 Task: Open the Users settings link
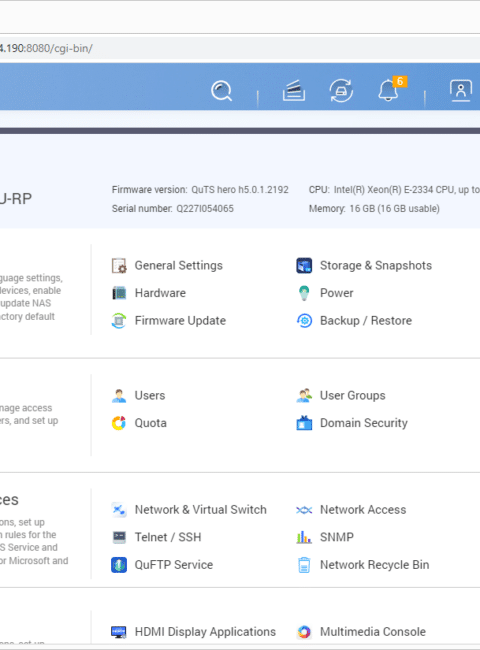click(150, 395)
